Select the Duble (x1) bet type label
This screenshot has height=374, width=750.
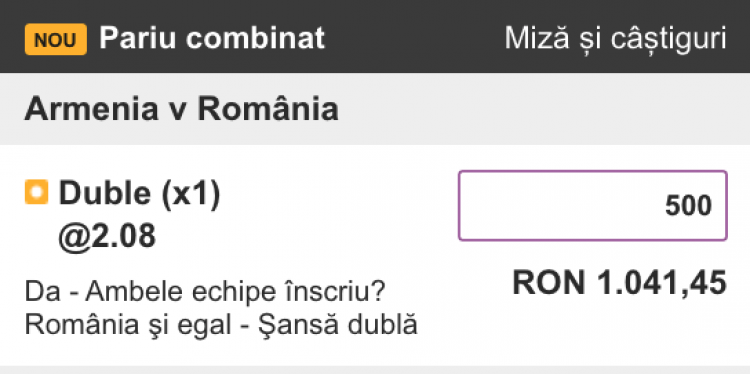(x=139, y=193)
